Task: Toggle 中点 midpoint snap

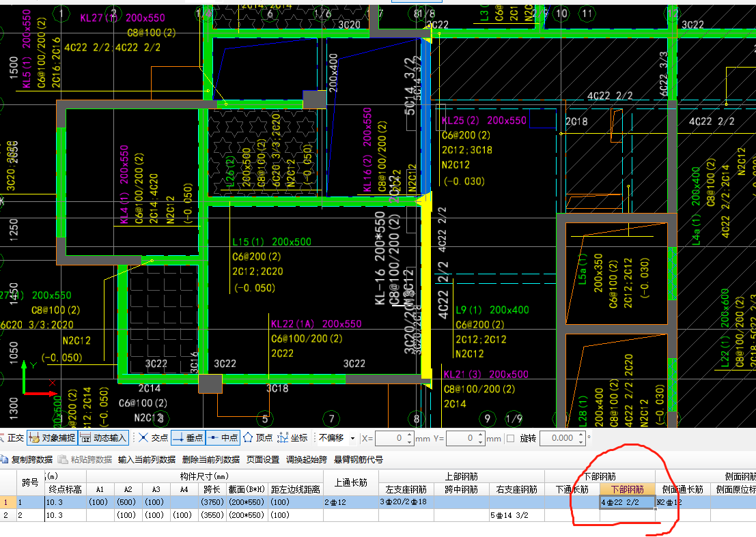Action: click(x=223, y=438)
